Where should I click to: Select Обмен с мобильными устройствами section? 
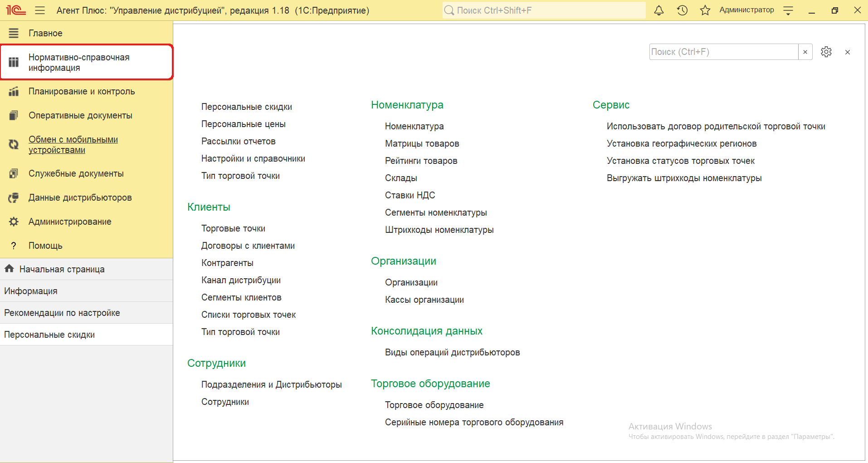[x=73, y=144]
